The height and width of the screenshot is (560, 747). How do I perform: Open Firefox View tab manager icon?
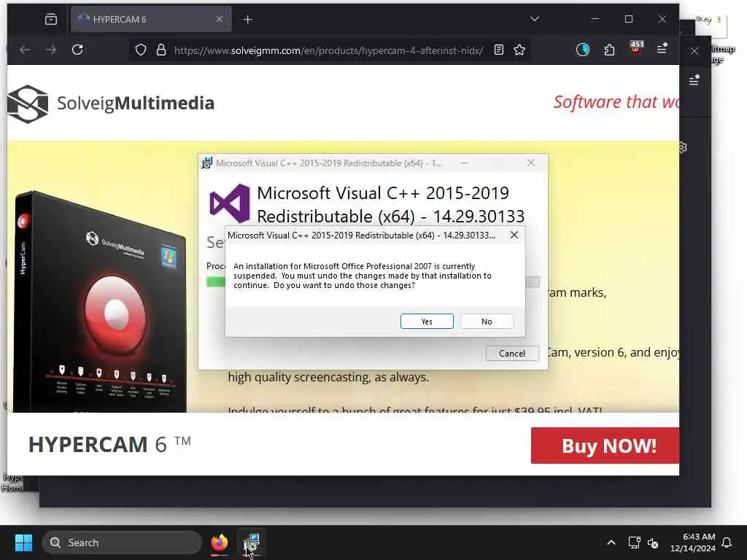tap(51, 19)
